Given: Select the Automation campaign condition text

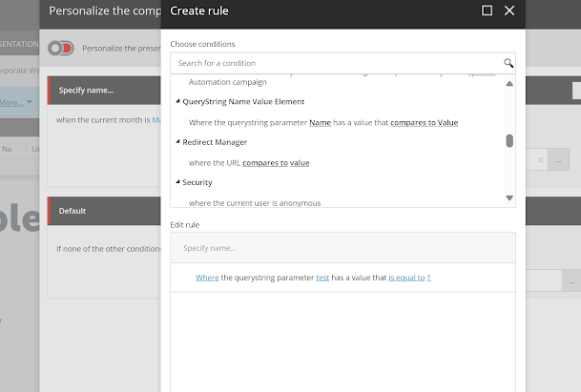Looking at the screenshot, I should [x=227, y=82].
